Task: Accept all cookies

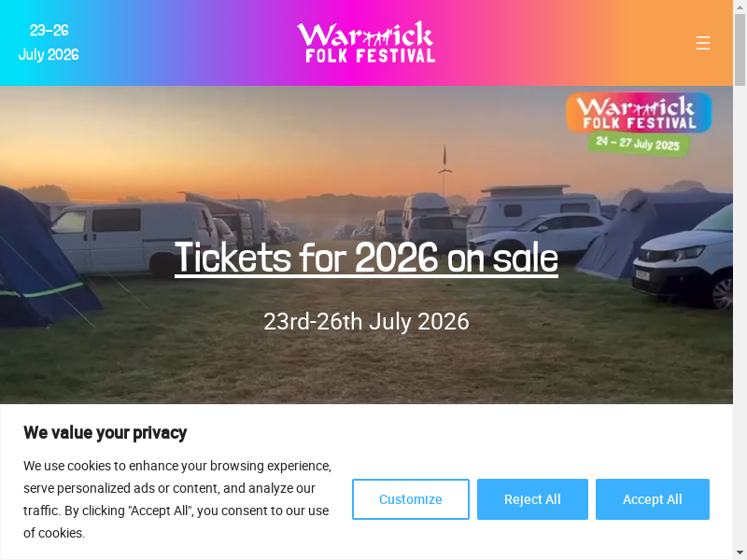Action: pos(652,499)
